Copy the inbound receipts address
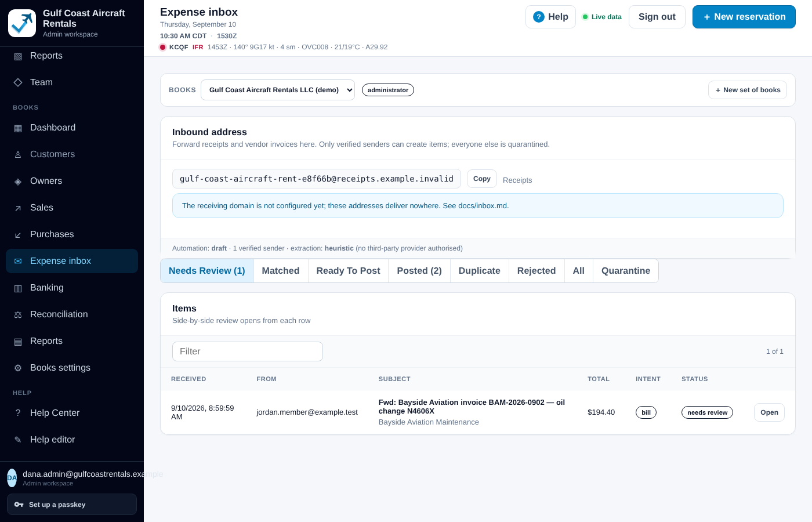Screen dimensions: 812x522 point(482,179)
